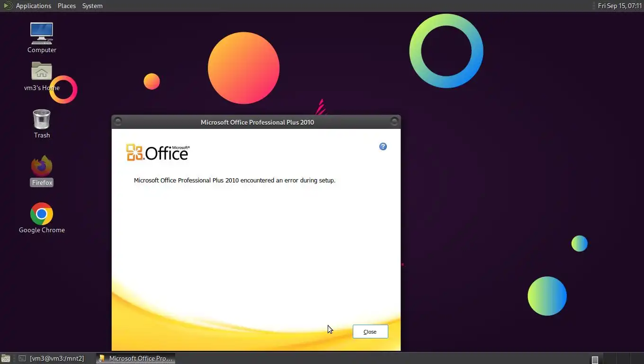The image size is (644, 364).
Task: Open the Applications menu
Action: tap(33, 6)
